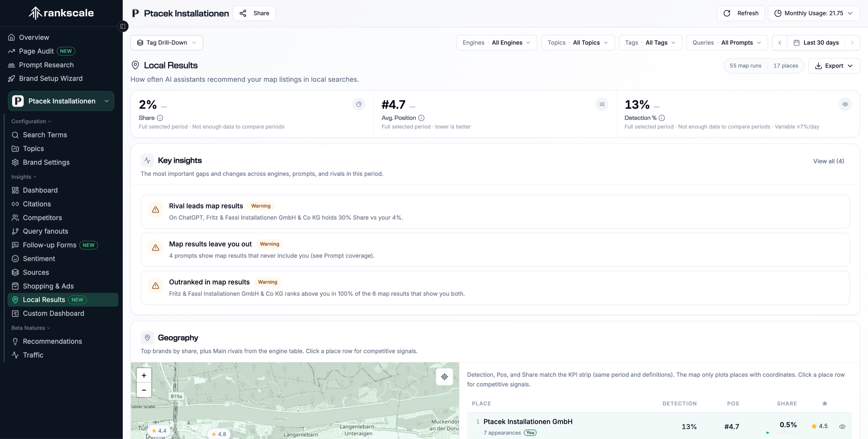The width and height of the screenshot is (868, 439).
Task: Click the 4.4 star map marker
Action: coord(159,431)
